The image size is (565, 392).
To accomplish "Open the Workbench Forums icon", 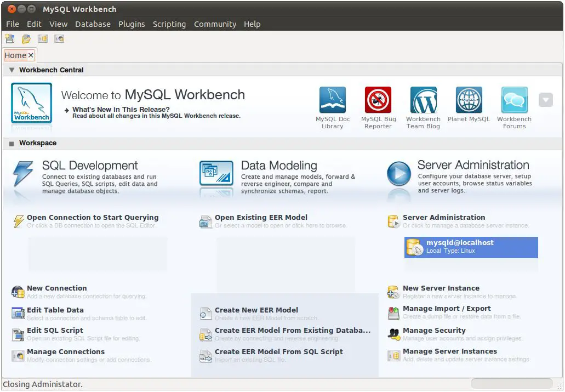I will click(x=514, y=100).
